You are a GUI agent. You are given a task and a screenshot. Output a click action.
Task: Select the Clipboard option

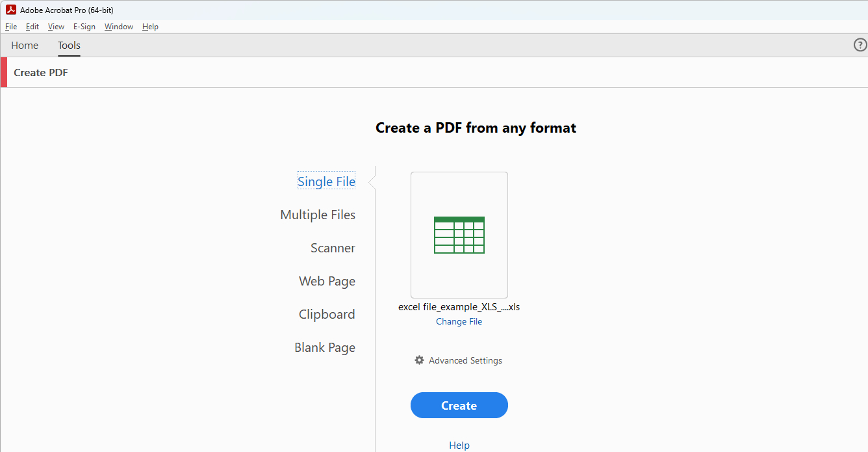coord(327,314)
